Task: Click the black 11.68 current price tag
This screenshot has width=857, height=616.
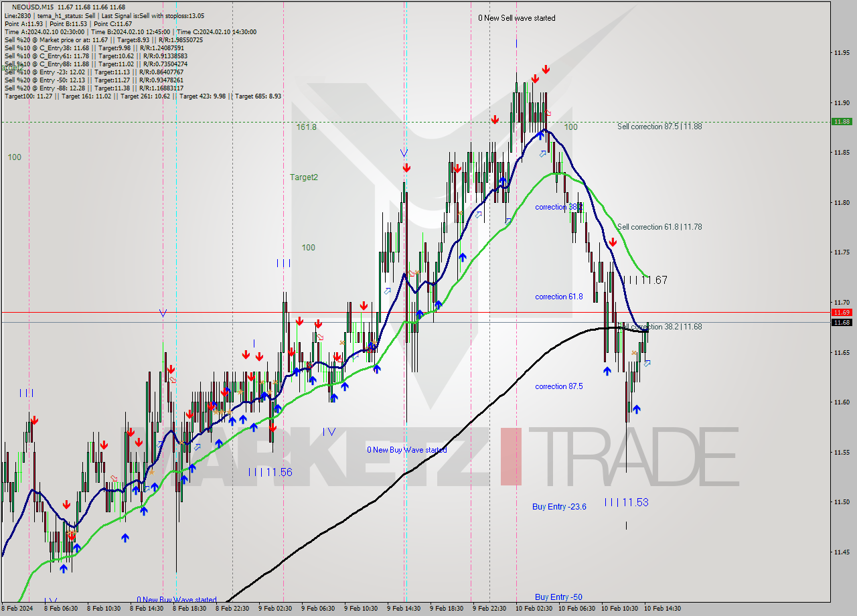Action: pyautogui.click(x=841, y=323)
